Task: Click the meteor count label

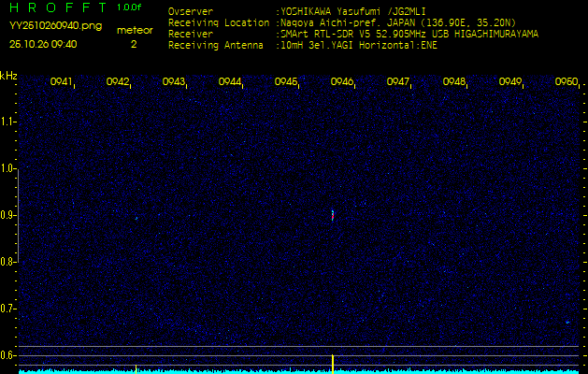Action: [x=134, y=30]
